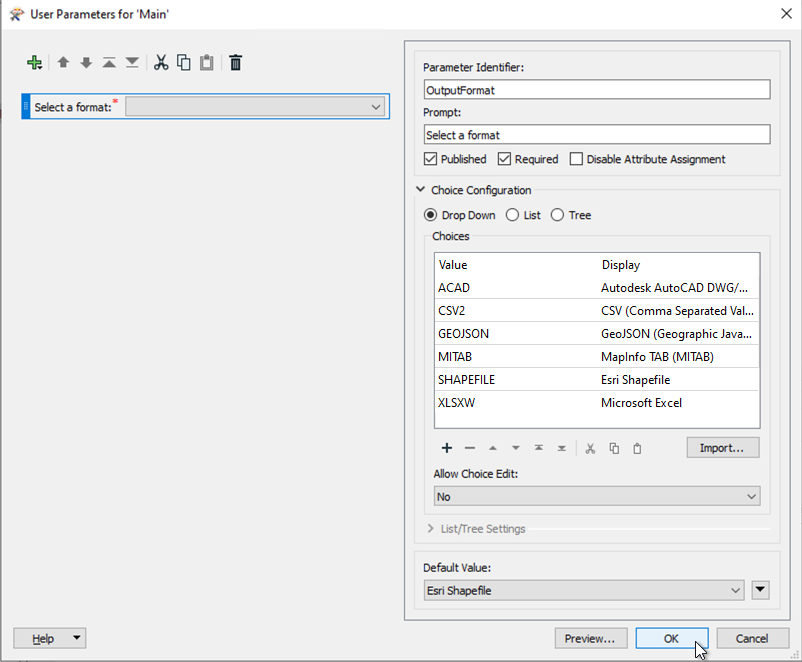Move parameter to bottom in top toolbar
Image resolution: width=802 pixels, height=662 pixels.
(x=132, y=63)
